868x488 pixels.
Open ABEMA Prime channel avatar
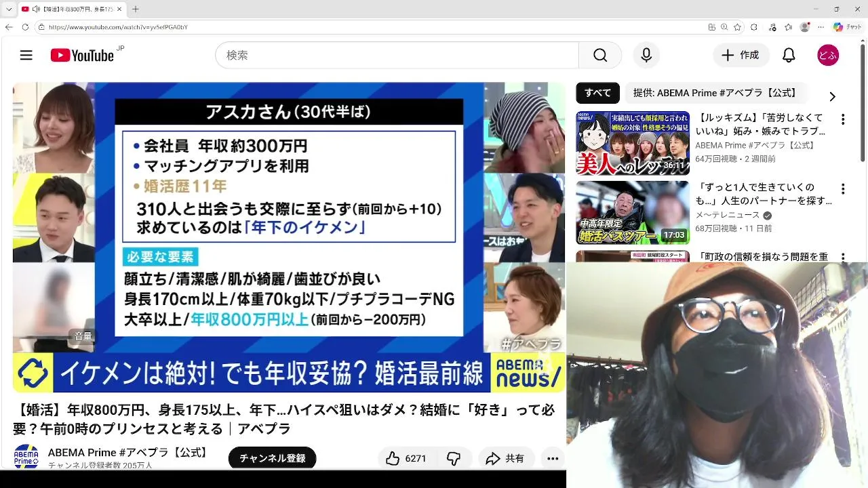click(x=26, y=456)
